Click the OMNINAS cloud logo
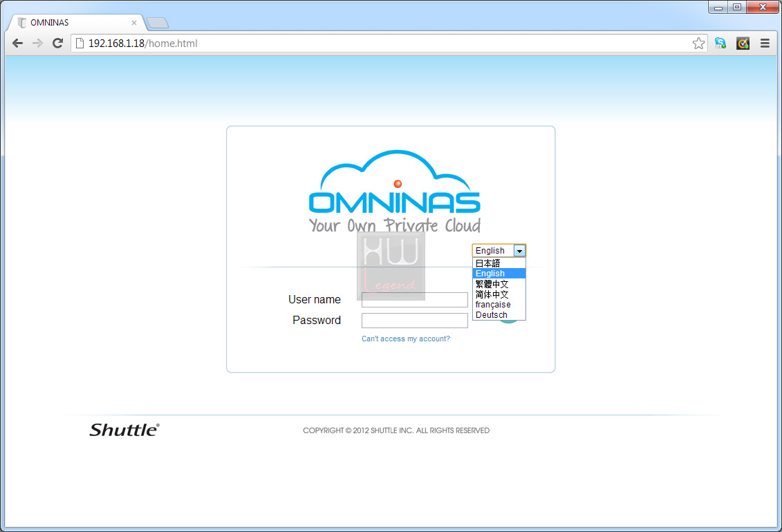The image size is (782, 532). (395, 191)
